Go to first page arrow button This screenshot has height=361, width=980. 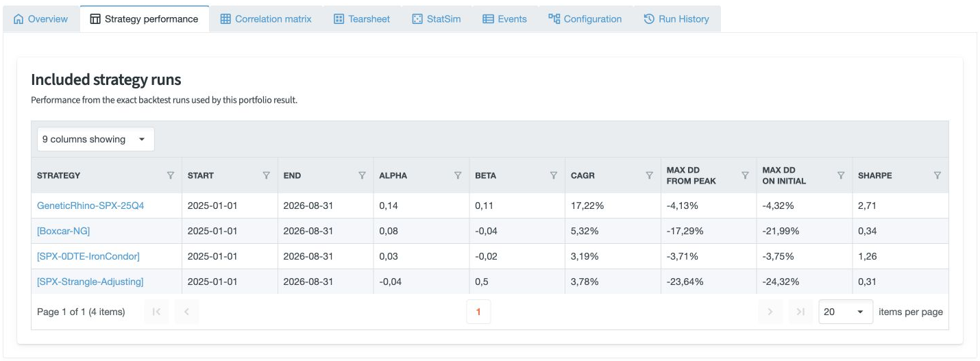[x=156, y=312]
